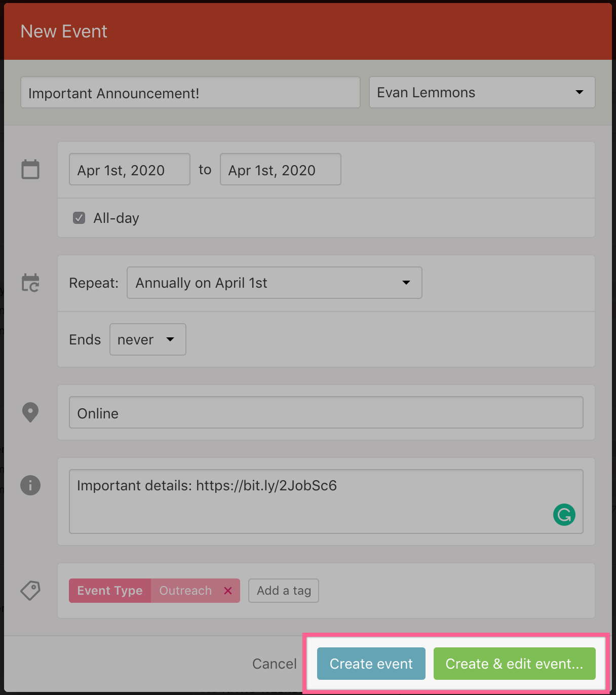Click the info circle icon
Viewport: 616px width, 695px height.
[30, 485]
